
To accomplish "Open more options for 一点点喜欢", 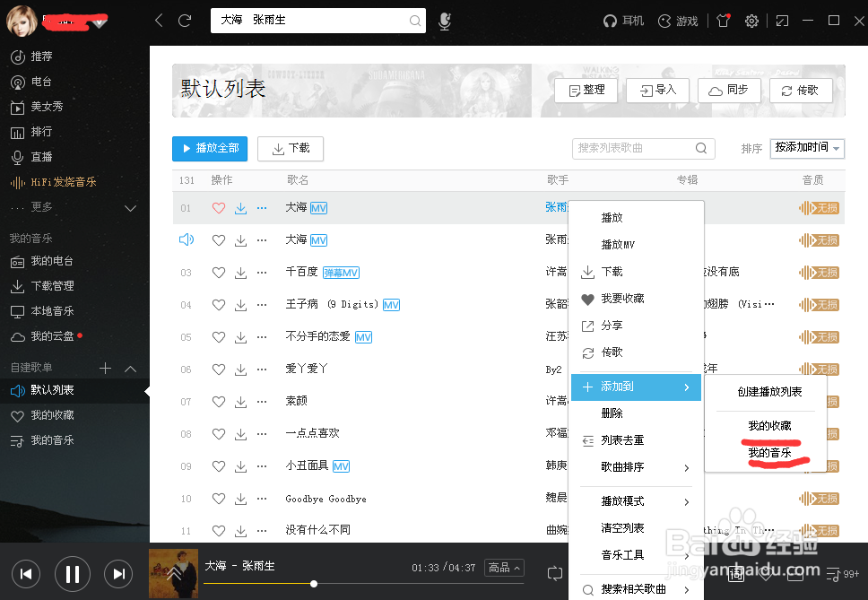I will (262, 434).
